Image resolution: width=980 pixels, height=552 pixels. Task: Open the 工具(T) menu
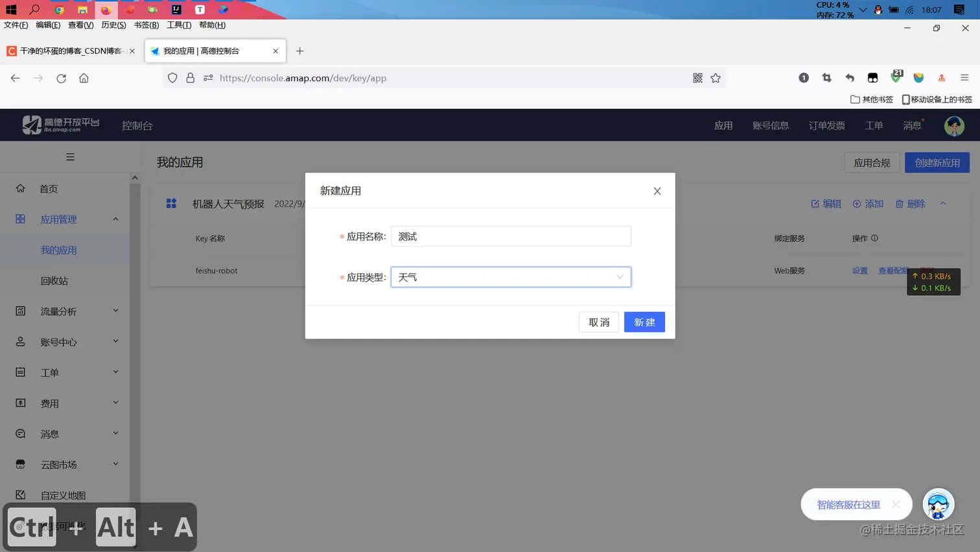click(179, 25)
